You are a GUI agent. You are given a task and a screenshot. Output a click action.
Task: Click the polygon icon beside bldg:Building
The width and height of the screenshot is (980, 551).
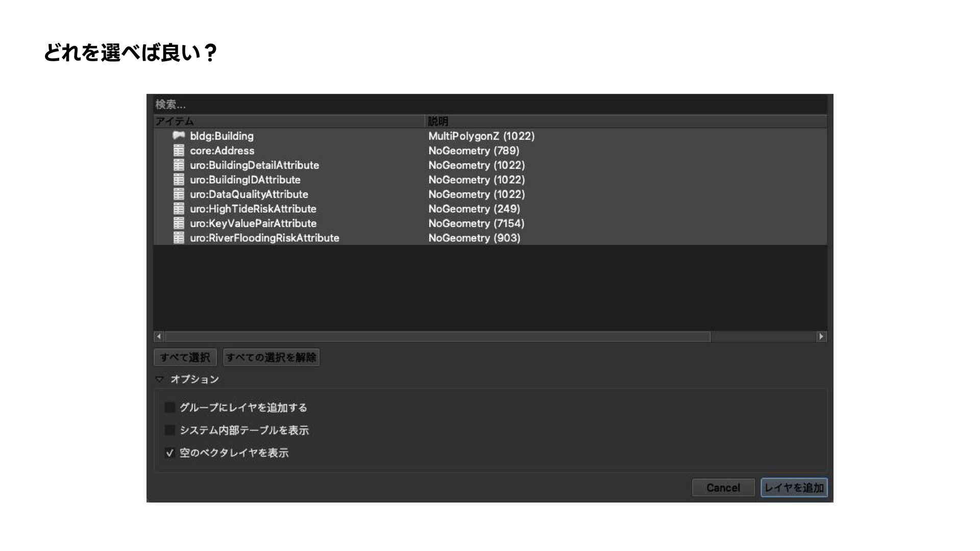tap(179, 136)
